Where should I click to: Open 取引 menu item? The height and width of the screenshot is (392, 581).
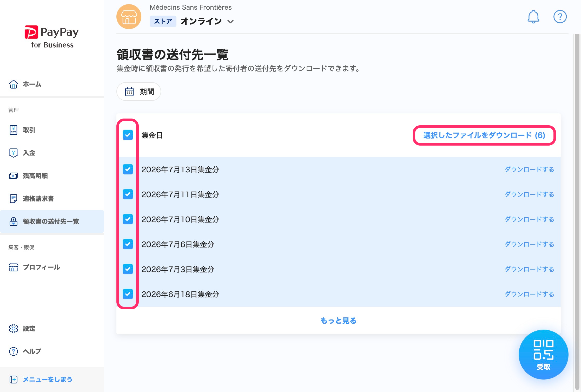pos(52,130)
